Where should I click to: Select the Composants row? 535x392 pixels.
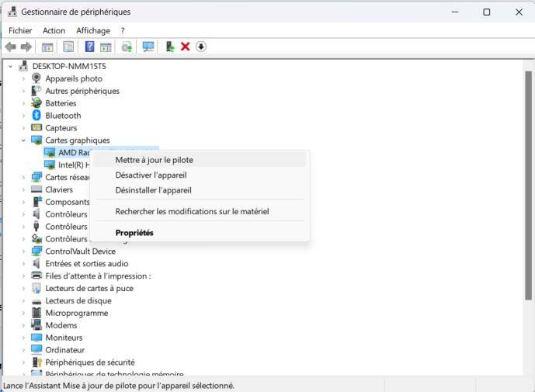tap(61, 202)
